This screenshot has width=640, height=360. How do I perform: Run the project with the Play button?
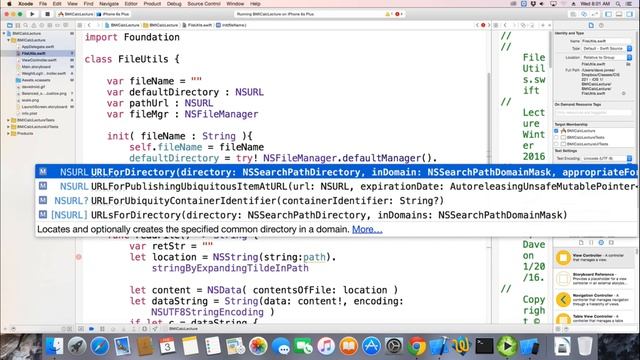coord(32,14)
